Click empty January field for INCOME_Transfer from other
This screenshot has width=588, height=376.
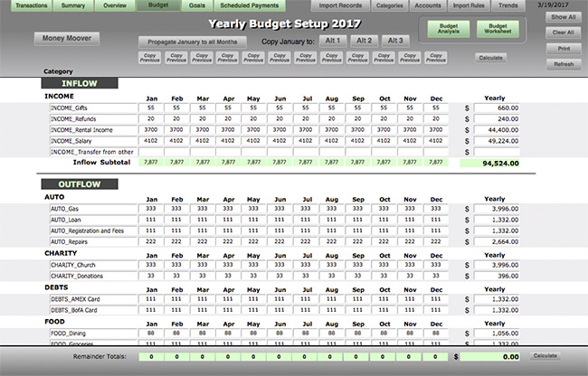point(151,152)
